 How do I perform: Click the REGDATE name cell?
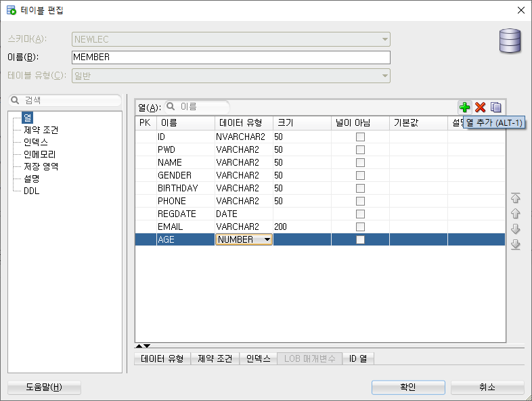click(x=185, y=214)
